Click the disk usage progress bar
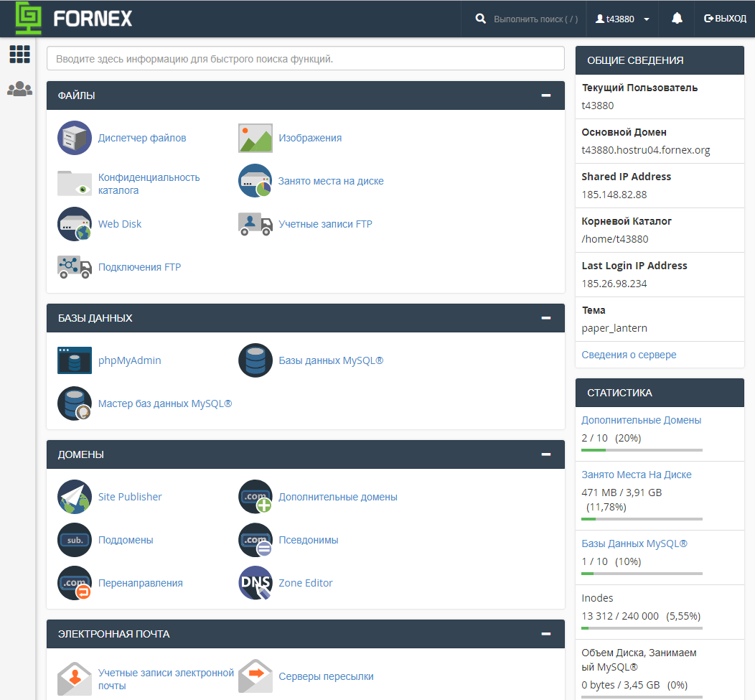755x700 pixels. point(642,518)
